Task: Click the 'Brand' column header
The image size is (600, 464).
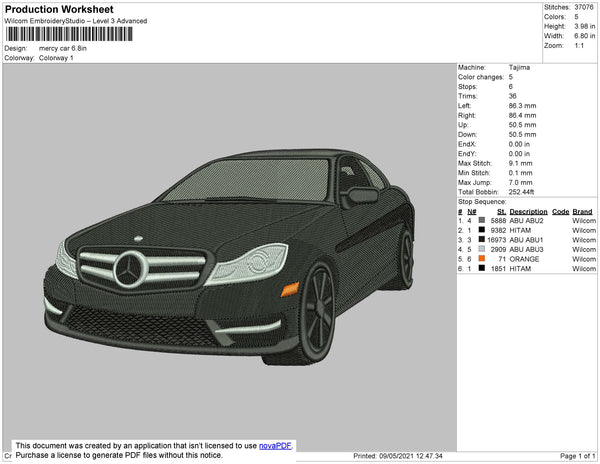Action: click(x=582, y=212)
